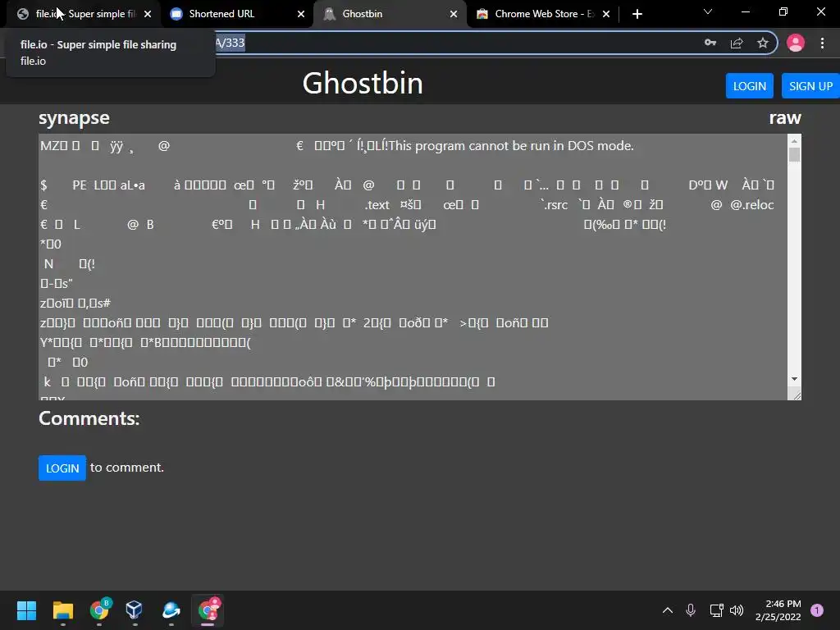Open a new browser tab
The width and height of the screenshot is (840, 630).
coord(637,14)
